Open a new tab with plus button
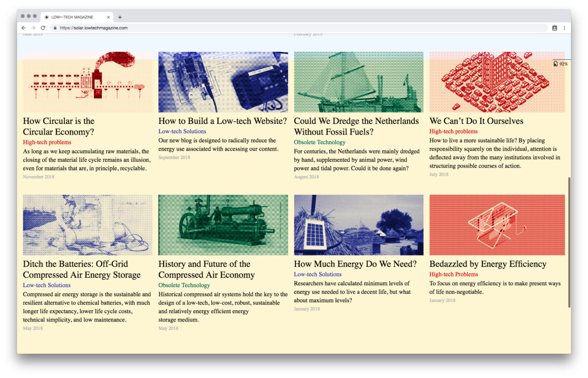Screen dimensions: 588x378 (120, 17)
